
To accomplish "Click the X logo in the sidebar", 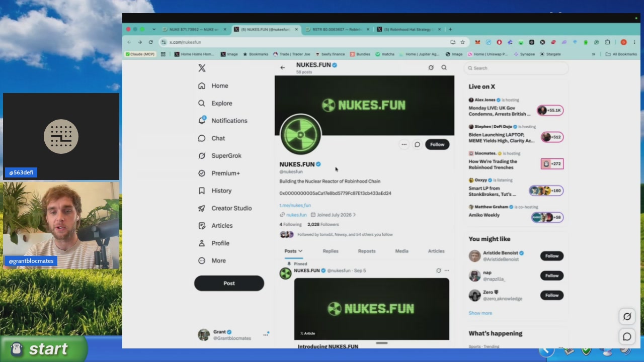I will click(x=202, y=68).
